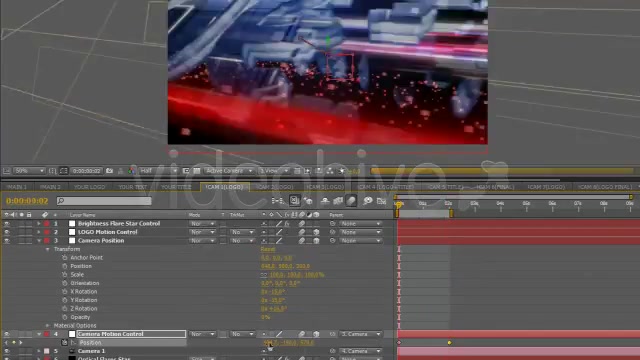Collapse the Camera Position layer twirl arrow
The height and width of the screenshot is (360, 640).
pos(39,240)
